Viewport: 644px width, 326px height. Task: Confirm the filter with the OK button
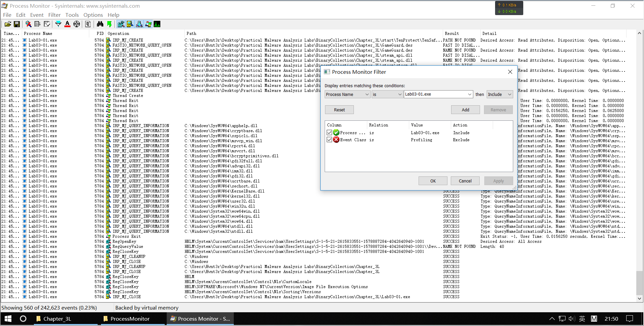click(x=433, y=181)
